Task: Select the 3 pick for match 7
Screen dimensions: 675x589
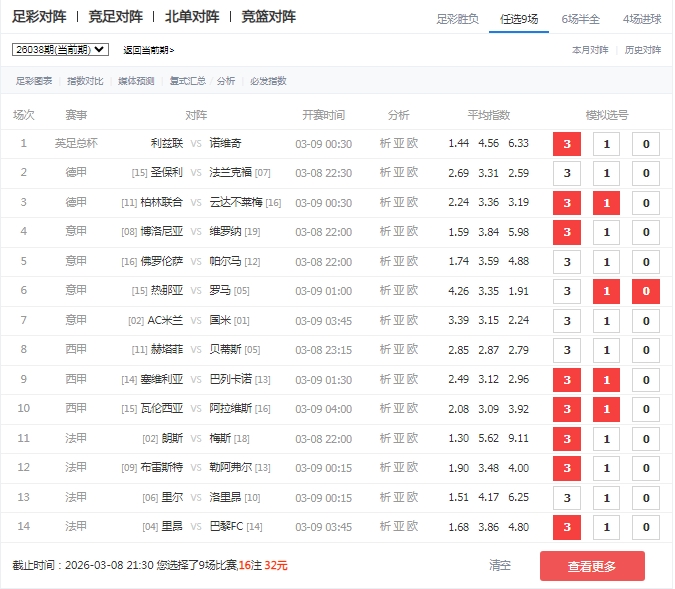Action: click(567, 321)
